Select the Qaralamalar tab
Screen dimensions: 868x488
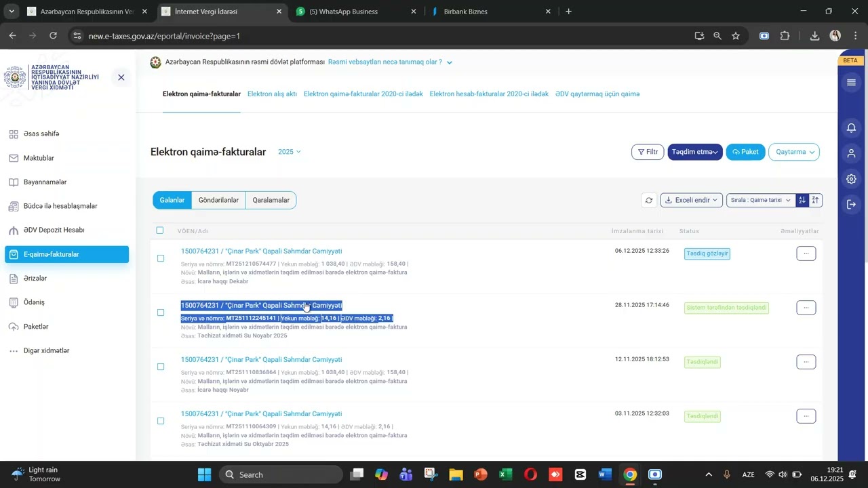pos(271,200)
